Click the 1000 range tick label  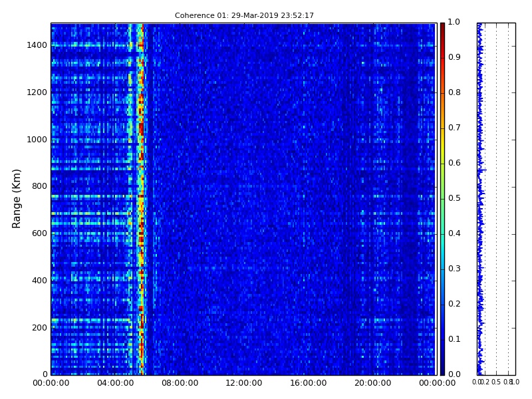pos(37,140)
